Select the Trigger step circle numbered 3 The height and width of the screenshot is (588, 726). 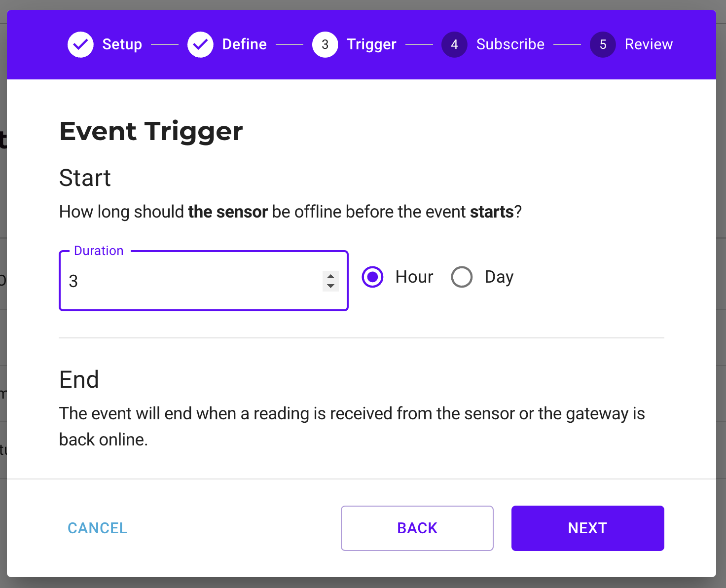coord(325,44)
